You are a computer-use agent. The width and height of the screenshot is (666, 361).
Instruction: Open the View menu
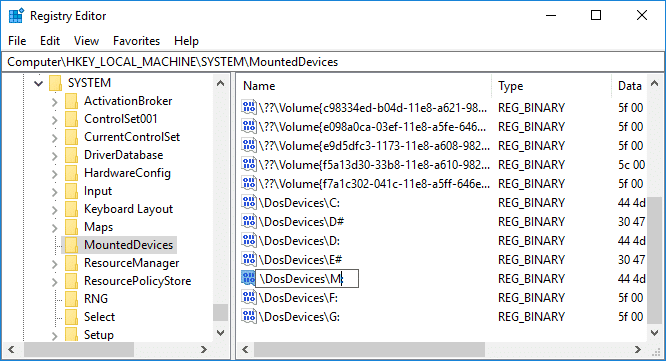tap(86, 41)
